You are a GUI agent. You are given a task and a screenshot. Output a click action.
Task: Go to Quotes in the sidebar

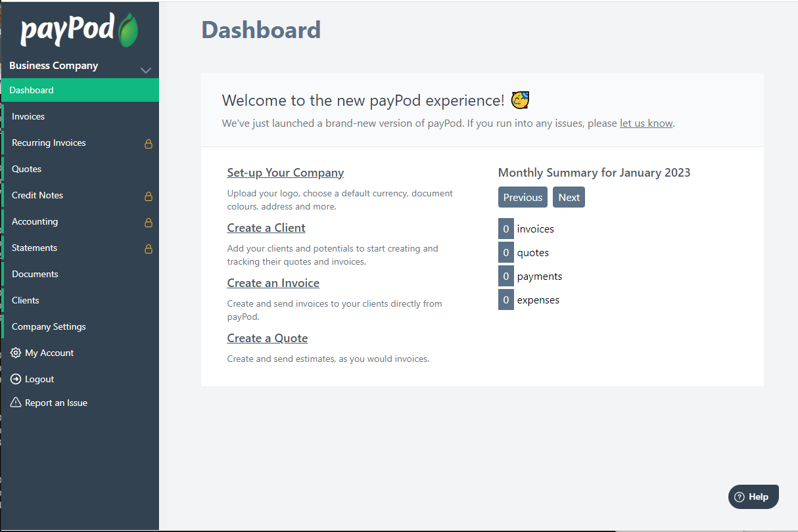[x=80, y=169]
